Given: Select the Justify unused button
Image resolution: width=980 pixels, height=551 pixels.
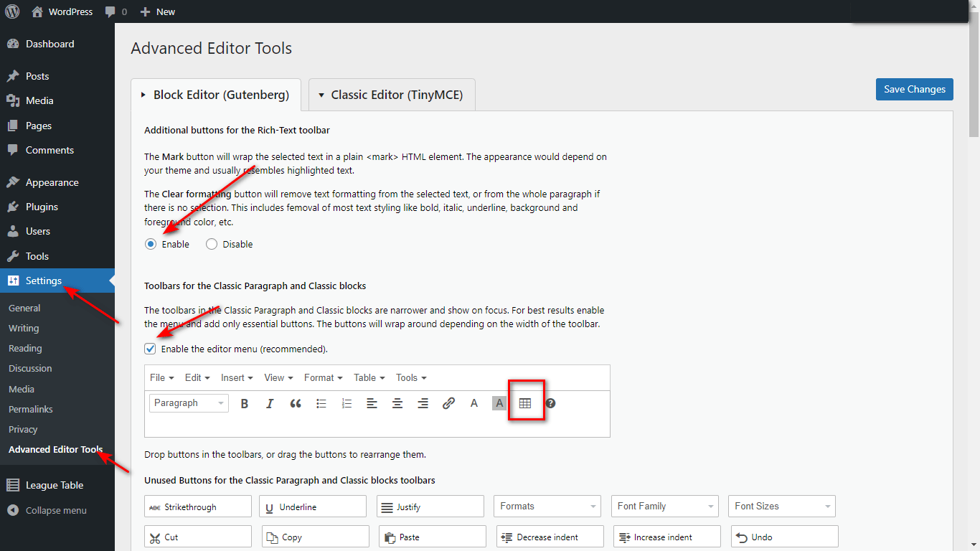Looking at the screenshot, I should click(430, 507).
